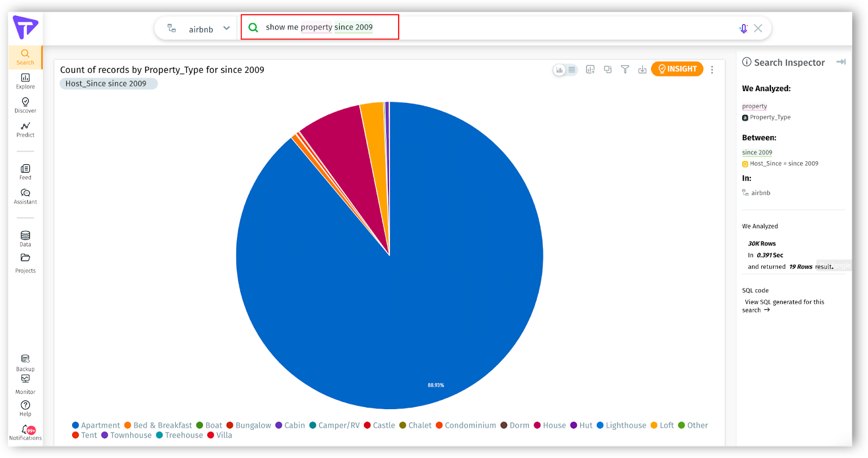Click the INSIGHT button
868x458 pixels.
pyautogui.click(x=677, y=69)
